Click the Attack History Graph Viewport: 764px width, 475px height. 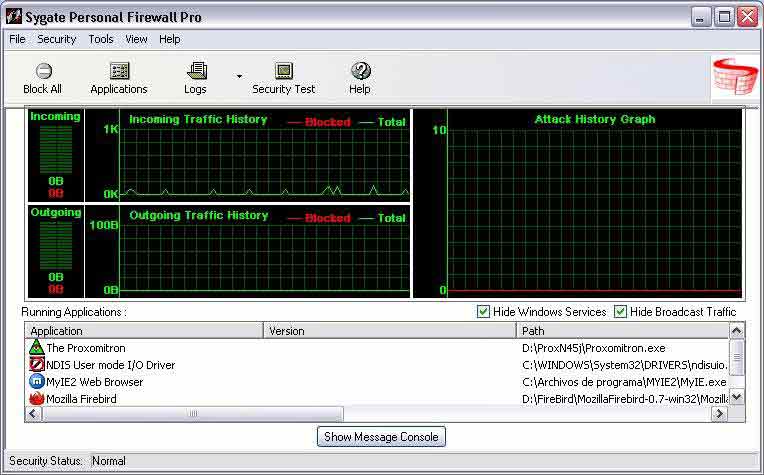578,203
